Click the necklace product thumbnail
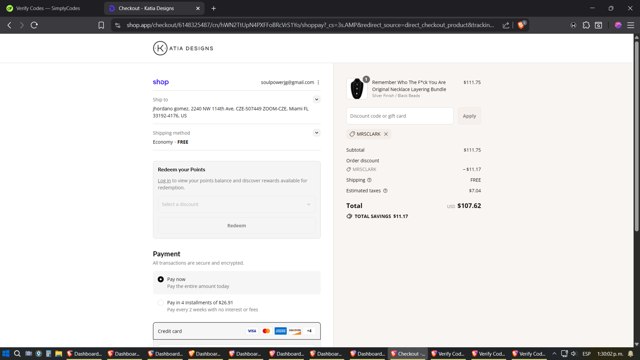640x360 pixels. click(357, 89)
